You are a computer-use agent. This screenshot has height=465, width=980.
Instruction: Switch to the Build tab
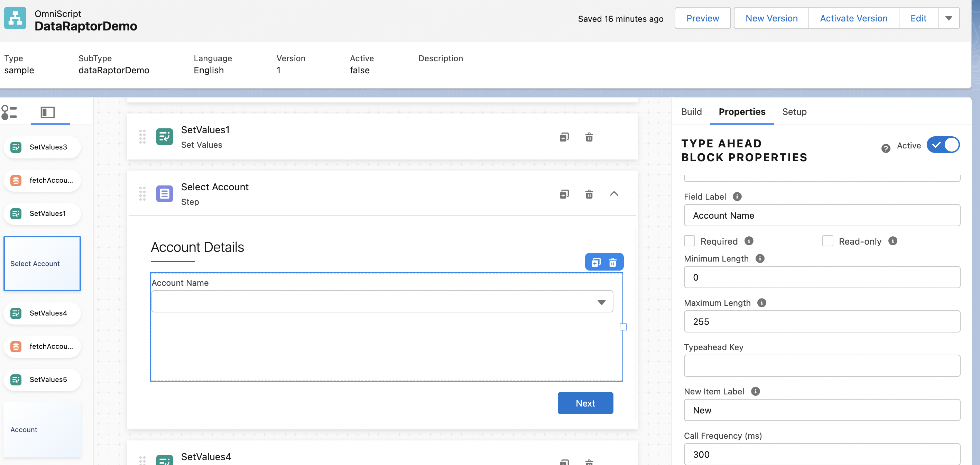tap(691, 112)
